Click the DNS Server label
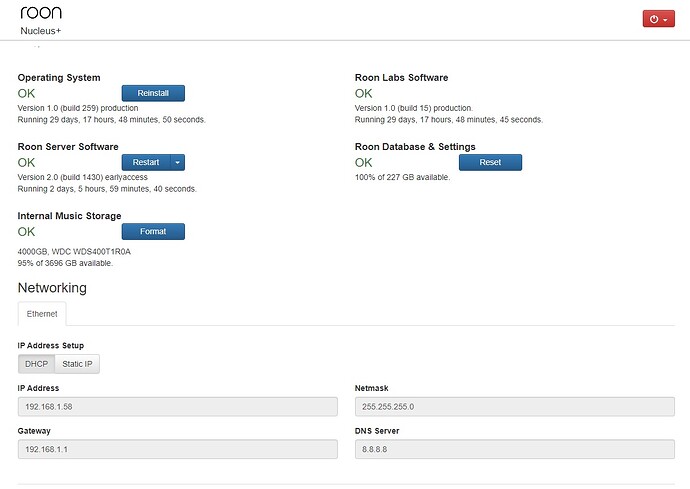 pyautogui.click(x=377, y=431)
